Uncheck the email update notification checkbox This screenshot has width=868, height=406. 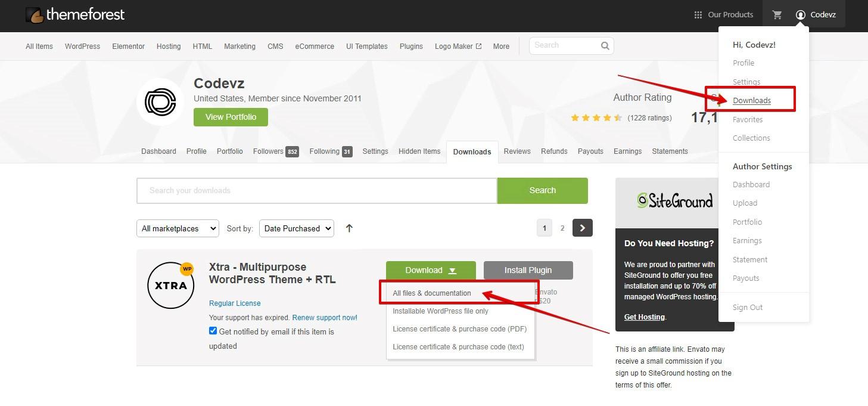tap(213, 331)
